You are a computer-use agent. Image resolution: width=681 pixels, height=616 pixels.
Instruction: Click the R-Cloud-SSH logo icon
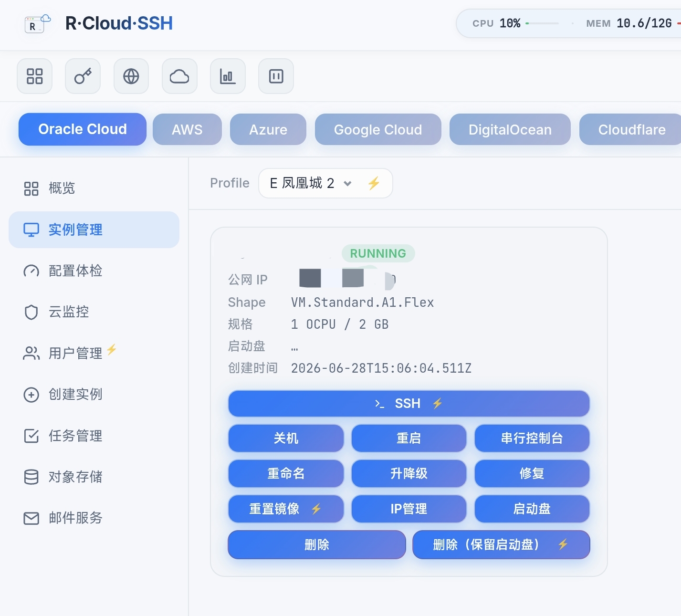(37, 23)
